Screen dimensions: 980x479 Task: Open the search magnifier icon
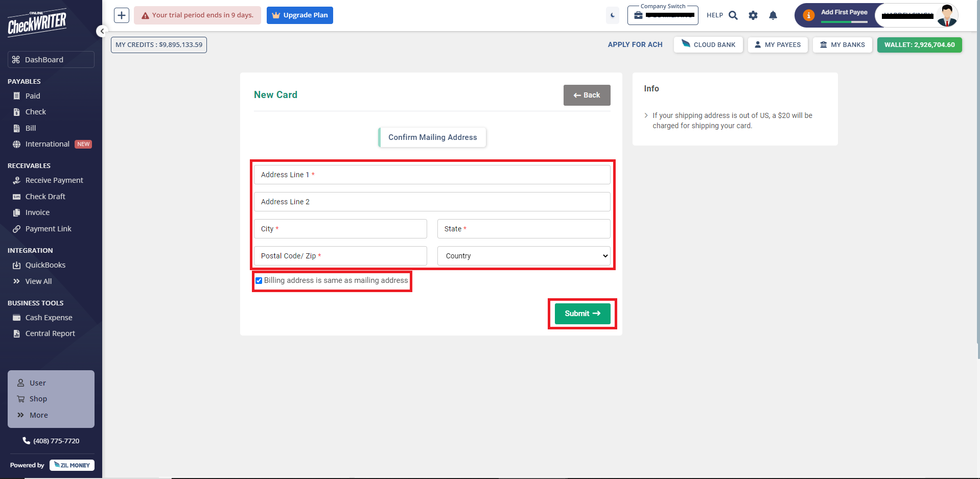click(x=733, y=15)
